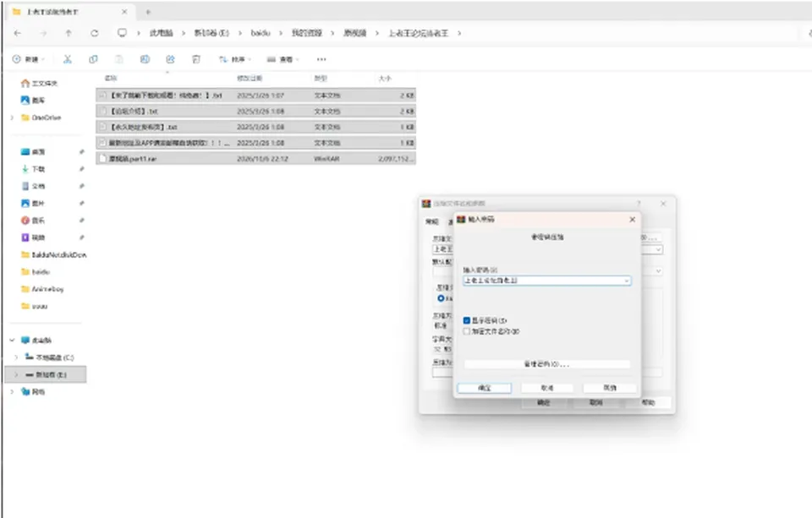Click the 确定 button of the archive dialog behind
Screen dimensions: 812x518
(x=543, y=402)
